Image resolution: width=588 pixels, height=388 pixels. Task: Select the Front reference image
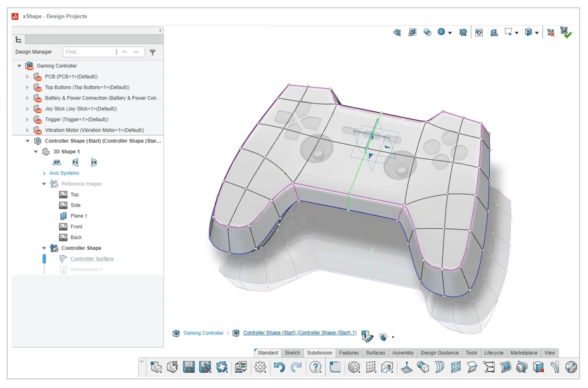pyautogui.click(x=76, y=226)
